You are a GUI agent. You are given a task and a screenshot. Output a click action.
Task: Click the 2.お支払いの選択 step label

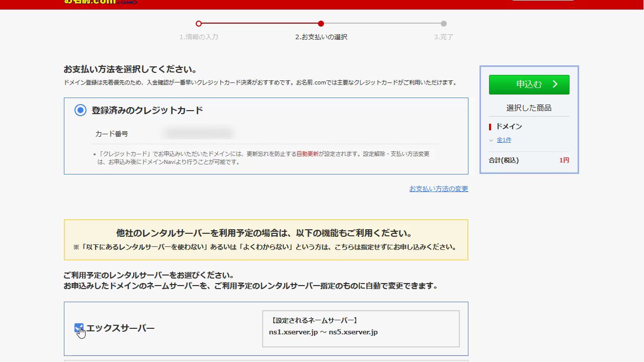[321, 37]
